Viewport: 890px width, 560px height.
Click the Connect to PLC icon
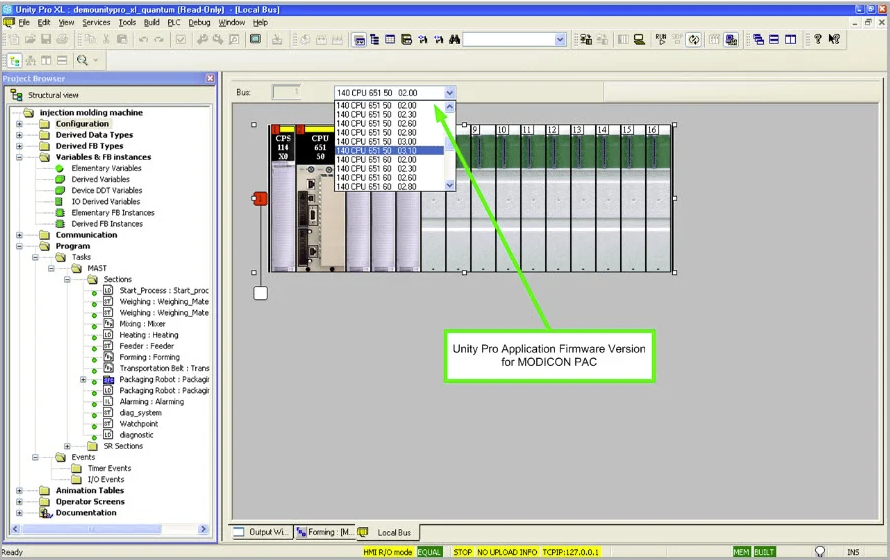click(586, 39)
